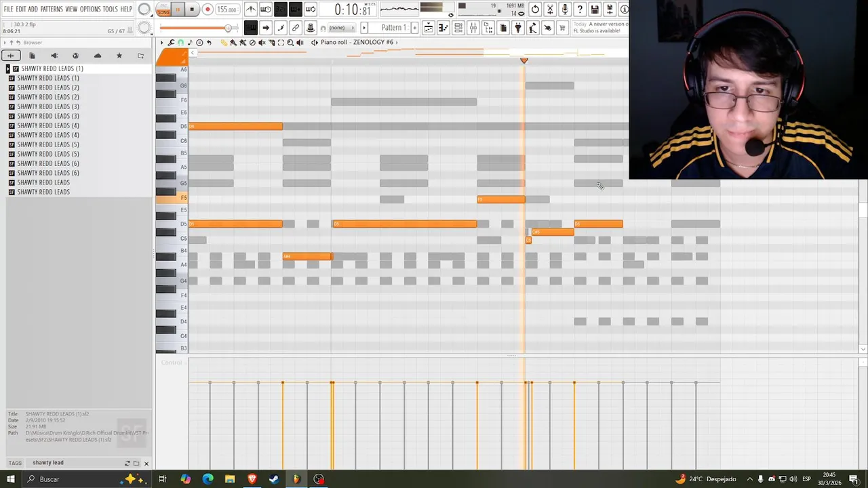Image resolution: width=868 pixels, height=488 pixels.
Task: Toggle typing keyboard to piano
Action: coord(251,28)
